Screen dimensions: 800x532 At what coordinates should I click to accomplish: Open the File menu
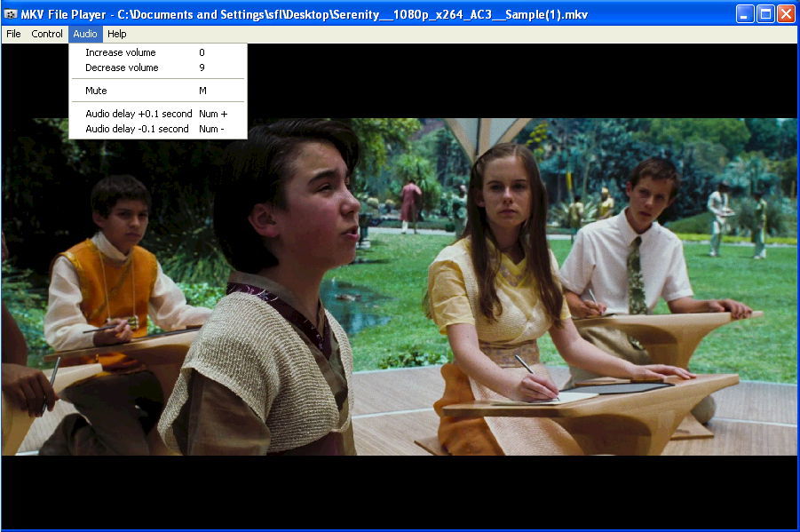pos(13,34)
